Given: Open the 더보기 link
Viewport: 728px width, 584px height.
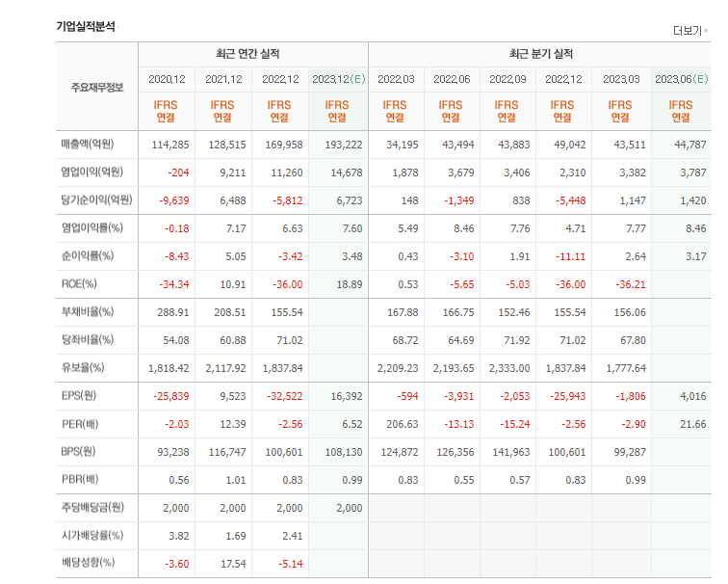Looking at the screenshot, I should (x=690, y=31).
